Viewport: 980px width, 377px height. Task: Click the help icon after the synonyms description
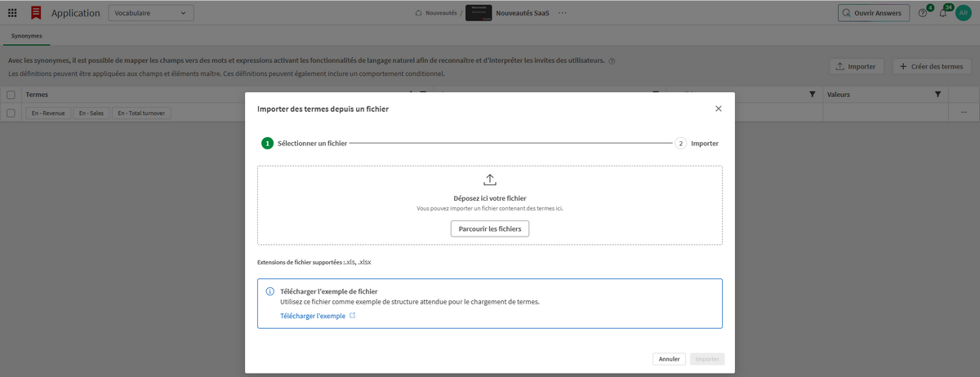pos(612,61)
